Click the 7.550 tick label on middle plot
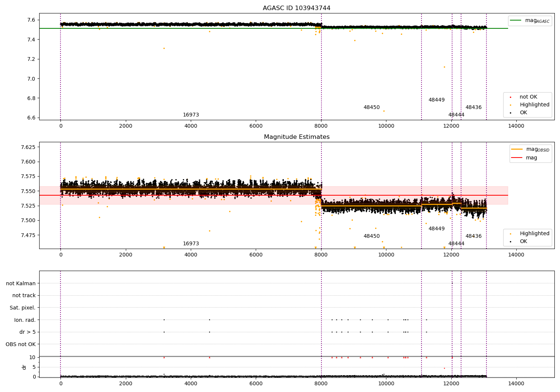560x392 pixels. [28, 191]
